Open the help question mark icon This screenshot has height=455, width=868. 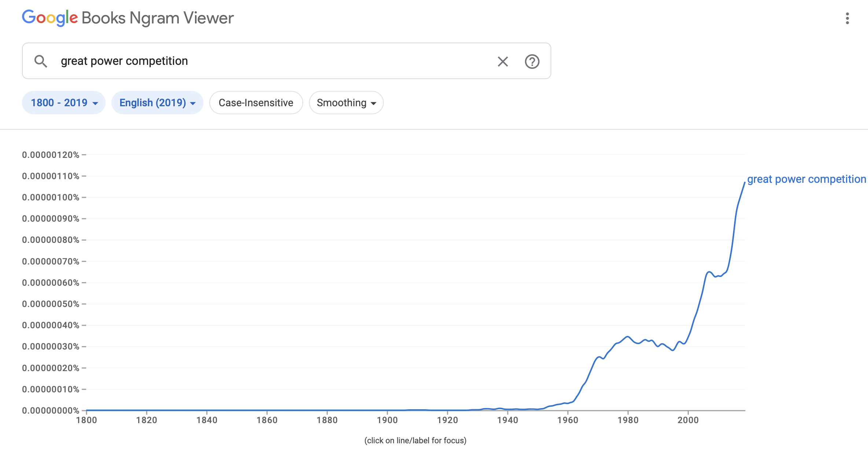click(532, 62)
